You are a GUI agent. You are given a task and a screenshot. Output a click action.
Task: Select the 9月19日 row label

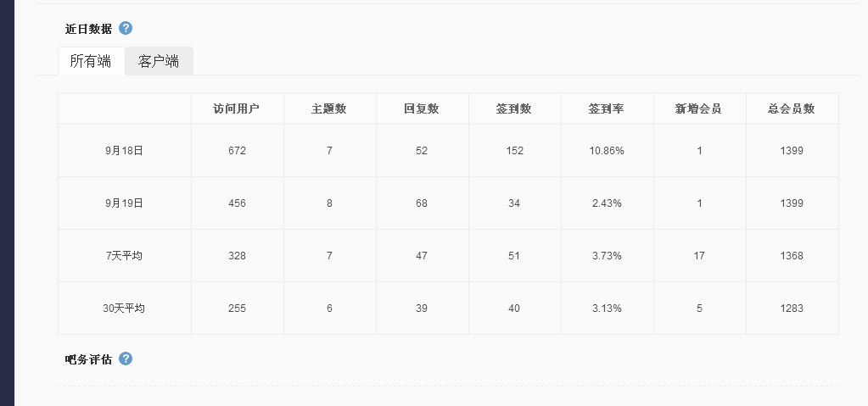(x=124, y=203)
